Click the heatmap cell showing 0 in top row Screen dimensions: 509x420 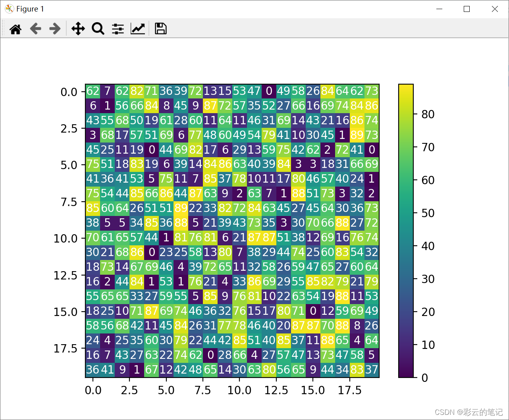[269, 91]
